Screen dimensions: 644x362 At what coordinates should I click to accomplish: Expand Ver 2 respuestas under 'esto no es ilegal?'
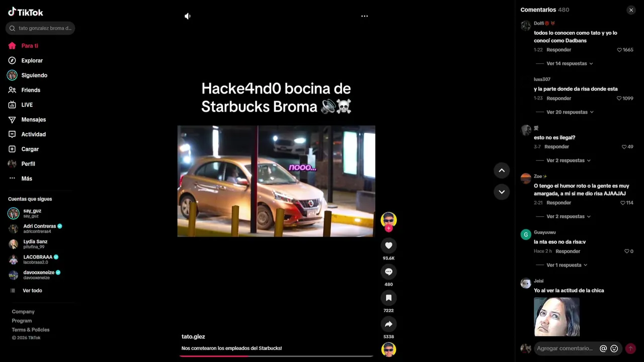pyautogui.click(x=569, y=160)
